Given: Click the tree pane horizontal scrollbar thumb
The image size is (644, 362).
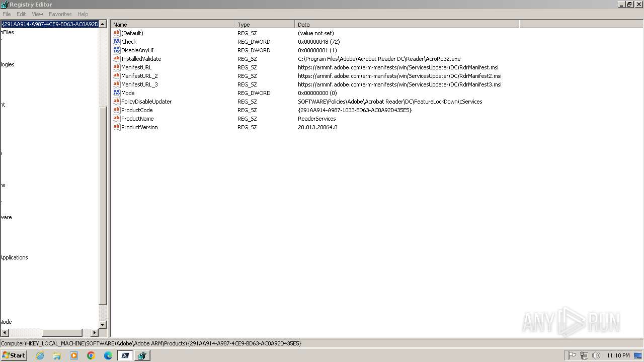Looking at the screenshot, I should pyautogui.click(x=62, y=333).
